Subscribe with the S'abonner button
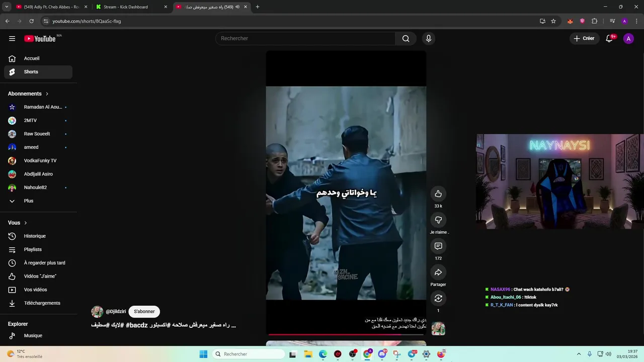 pos(144,312)
